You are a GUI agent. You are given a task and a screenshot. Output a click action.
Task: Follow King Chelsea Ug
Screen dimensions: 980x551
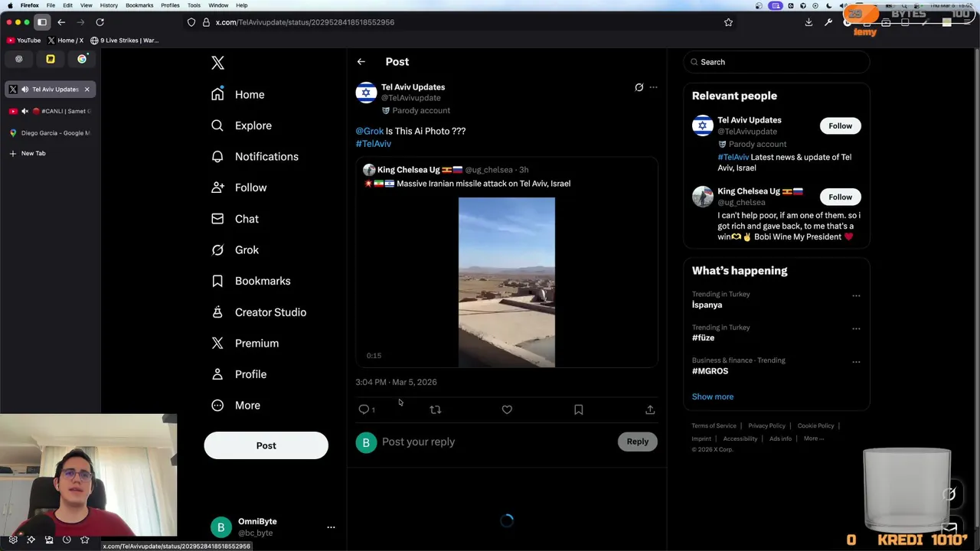click(840, 197)
